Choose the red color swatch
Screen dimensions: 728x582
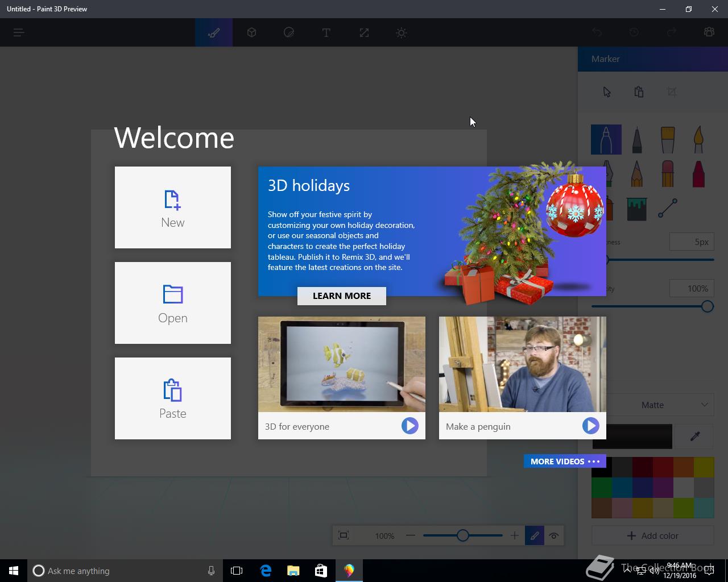pos(663,467)
